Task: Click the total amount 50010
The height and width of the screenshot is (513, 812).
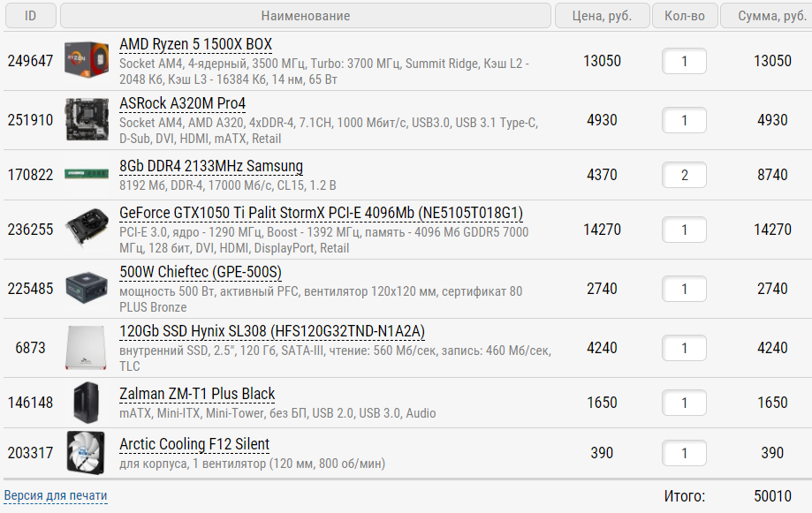Action: pos(772,496)
